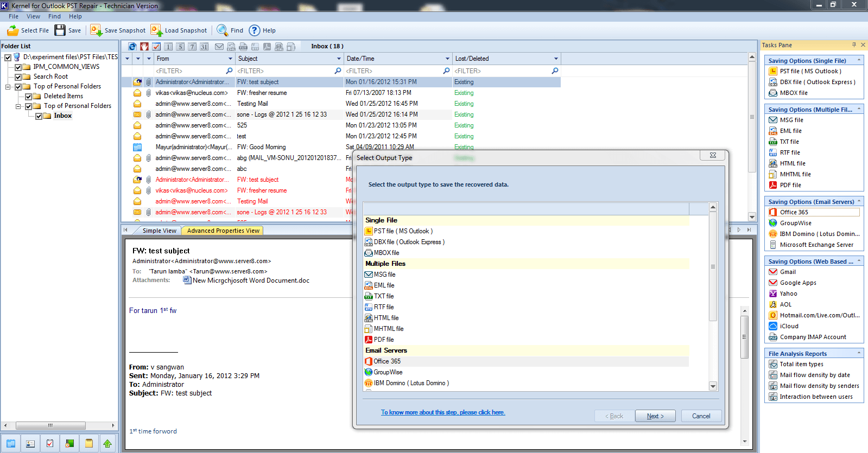Click Cancel button in dialog
This screenshot has width=868, height=453.
[701, 416]
